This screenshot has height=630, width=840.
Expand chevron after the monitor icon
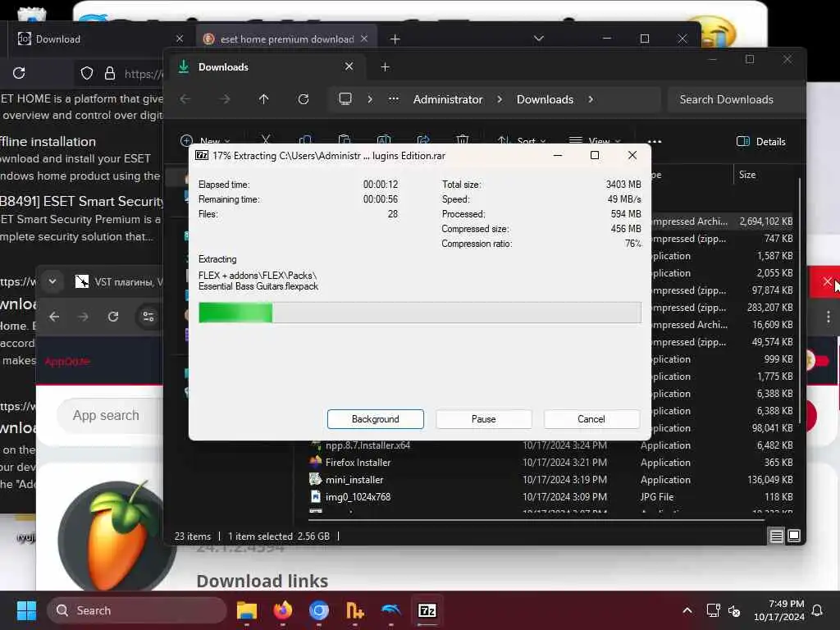[370, 99]
